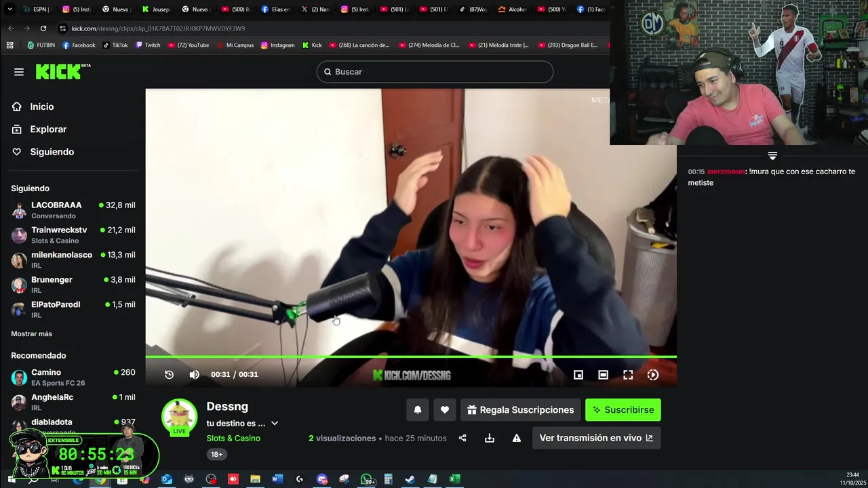The height and width of the screenshot is (488, 868).
Task: Seek the clip progress bar
Action: tap(410, 357)
